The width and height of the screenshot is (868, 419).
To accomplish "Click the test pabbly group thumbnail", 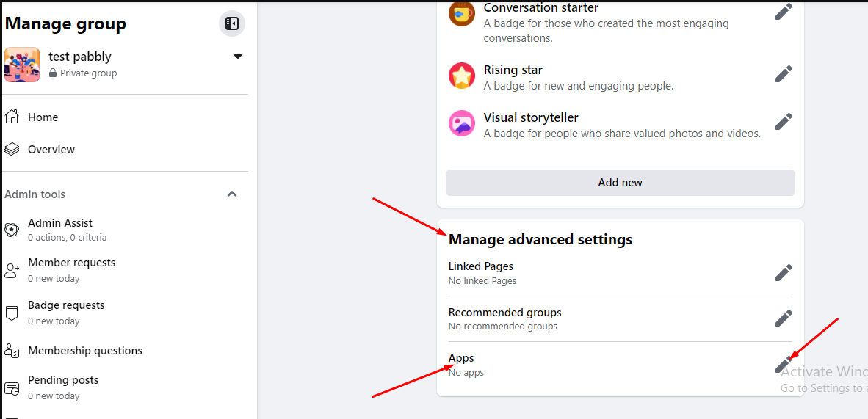I will (x=22, y=64).
